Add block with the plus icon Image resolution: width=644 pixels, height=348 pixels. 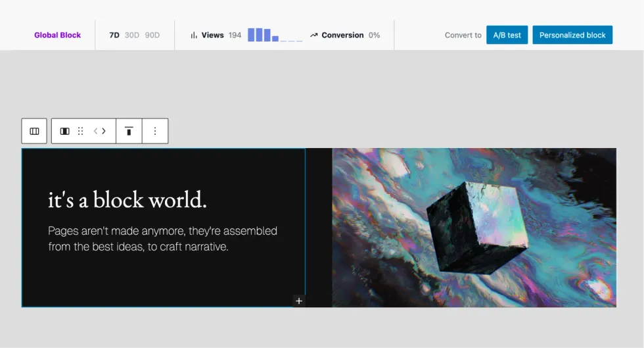pos(298,301)
